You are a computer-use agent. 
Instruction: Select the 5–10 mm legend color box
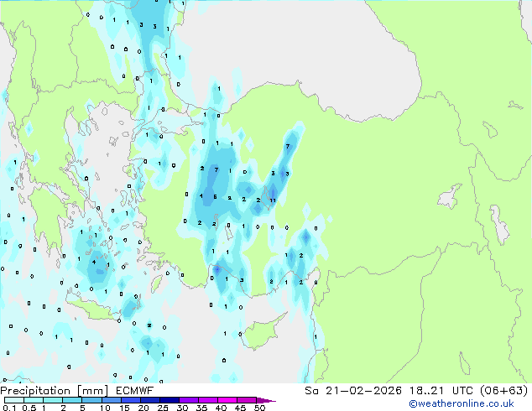click(x=91, y=400)
